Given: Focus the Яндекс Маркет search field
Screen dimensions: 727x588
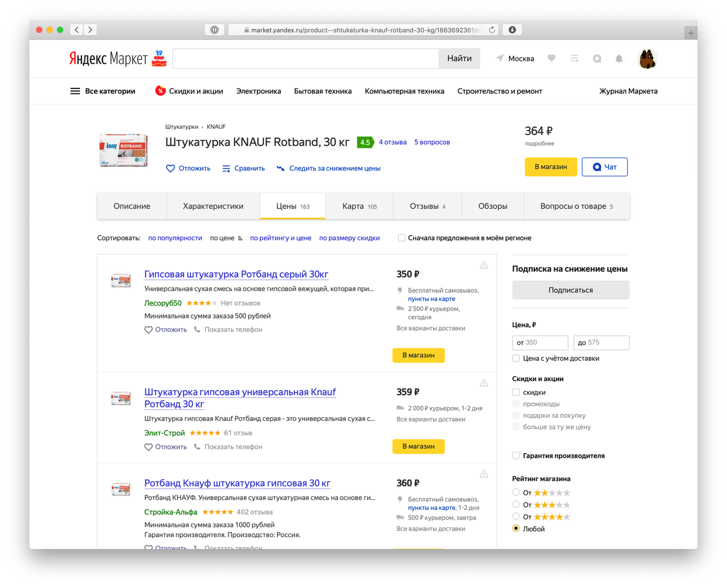Looking at the screenshot, I should click(305, 59).
